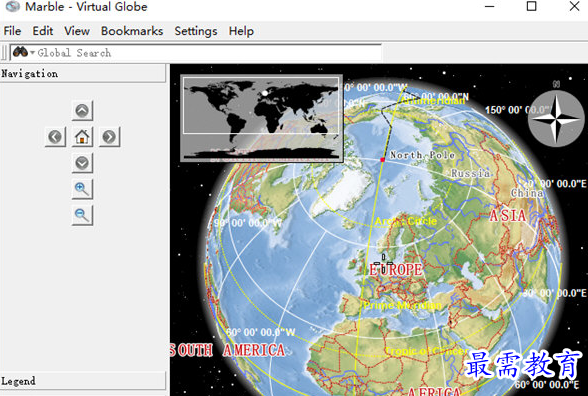This screenshot has height=396, width=588.
Task: Click the Russia label on the globe
Action: pos(470,173)
